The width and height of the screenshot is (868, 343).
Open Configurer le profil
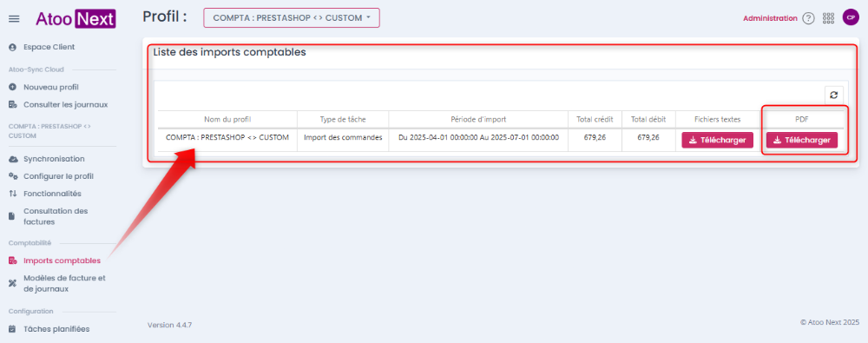(58, 176)
